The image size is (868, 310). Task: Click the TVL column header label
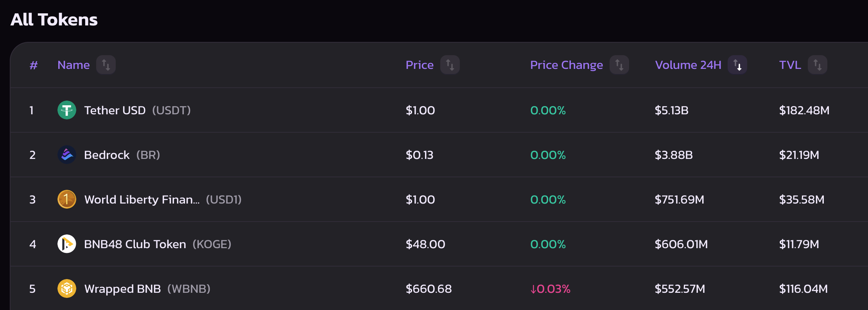(790, 65)
